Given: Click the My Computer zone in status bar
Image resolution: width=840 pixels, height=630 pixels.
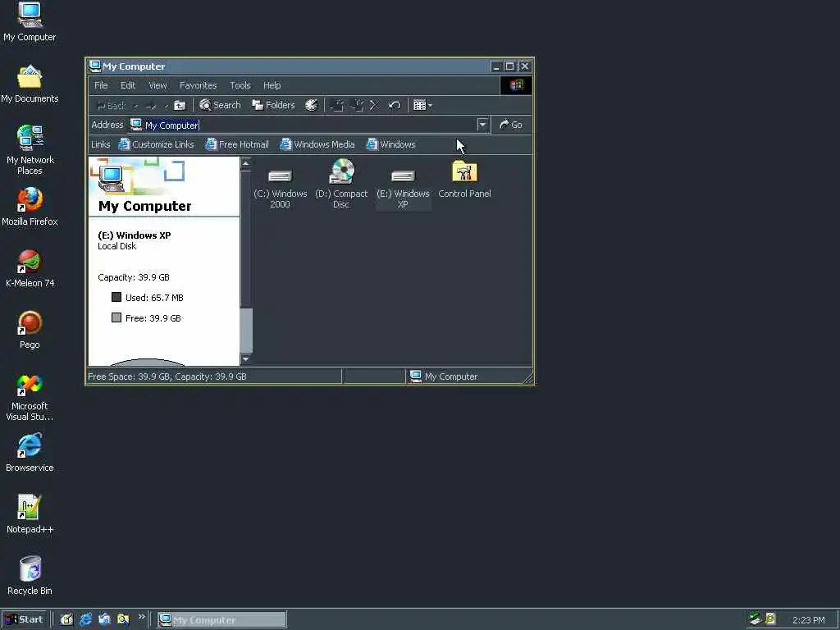Looking at the screenshot, I should coord(443,376).
